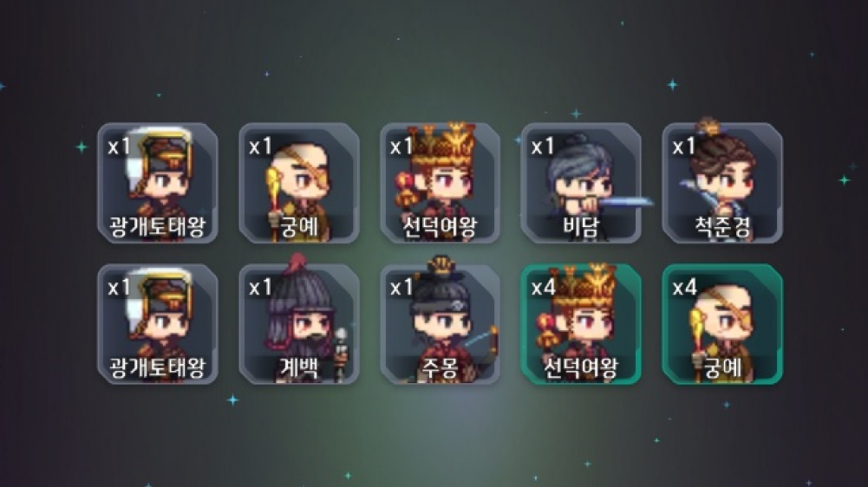The image size is (868, 487).
Task: Tap the 계백 bearded general portrait
Action: [x=299, y=324]
